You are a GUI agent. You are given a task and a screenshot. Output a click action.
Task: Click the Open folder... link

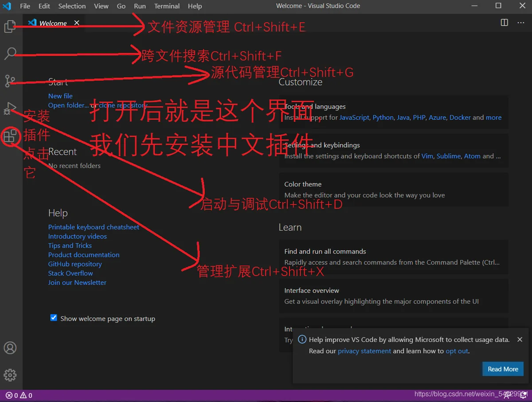point(68,105)
